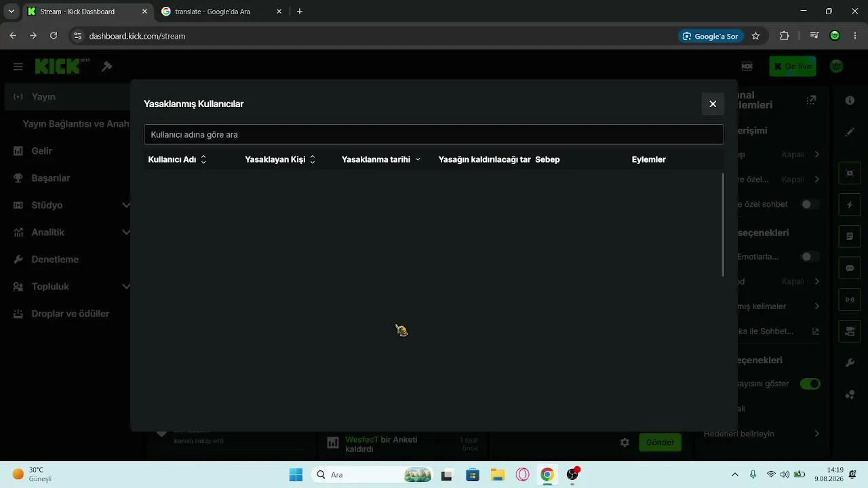
Task: Click the Eylemler column header
Action: click(648, 159)
